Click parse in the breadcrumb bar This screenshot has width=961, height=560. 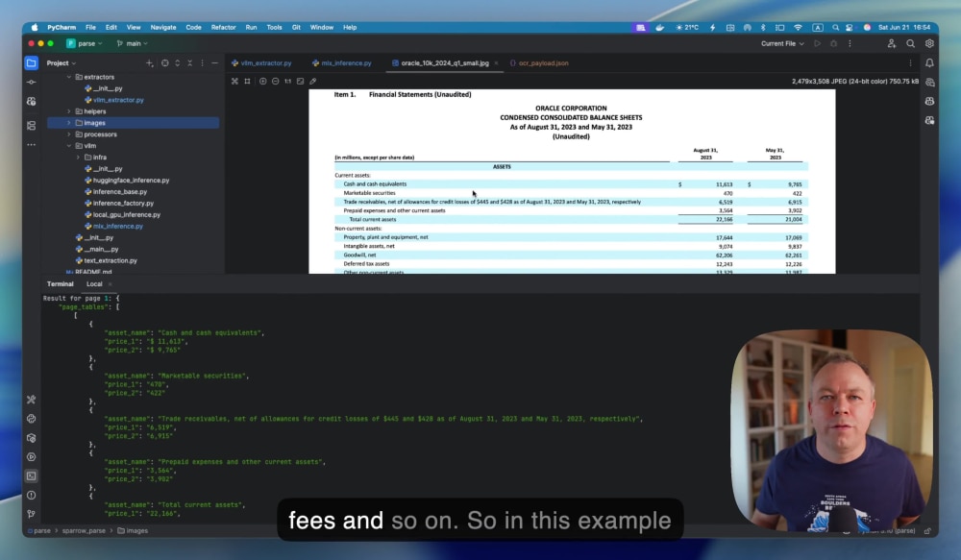click(41, 531)
